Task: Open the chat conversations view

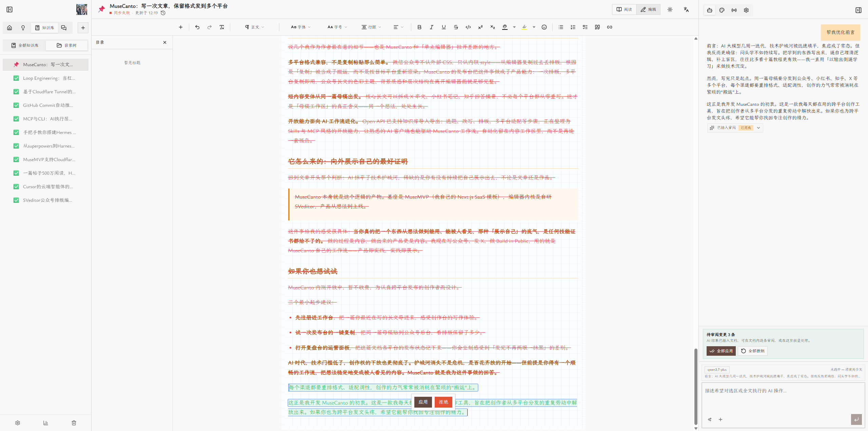Action: point(64,28)
